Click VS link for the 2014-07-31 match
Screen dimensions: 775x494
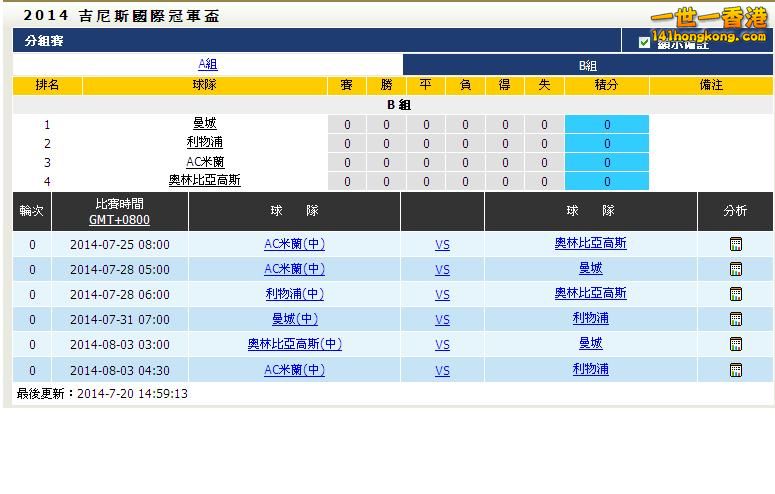(442, 320)
